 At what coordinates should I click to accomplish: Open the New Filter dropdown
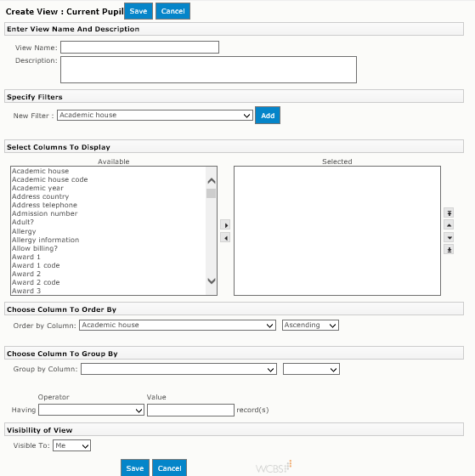point(155,116)
